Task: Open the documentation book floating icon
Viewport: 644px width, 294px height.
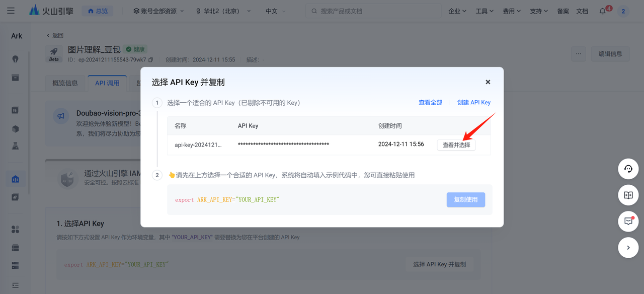Action: pyautogui.click(x=628, y=195)
